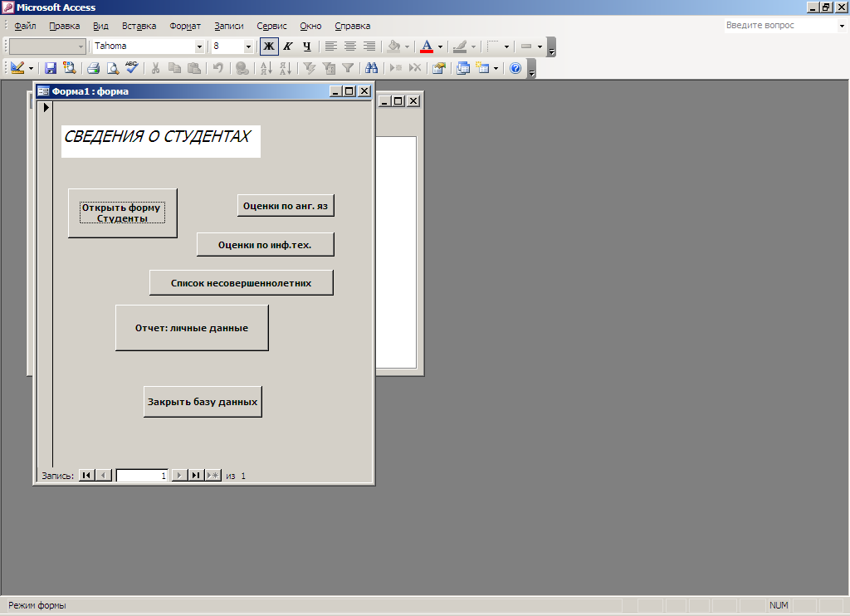Open the Формат menu
This screenshot has width=850, height=616.
point(185,26)
